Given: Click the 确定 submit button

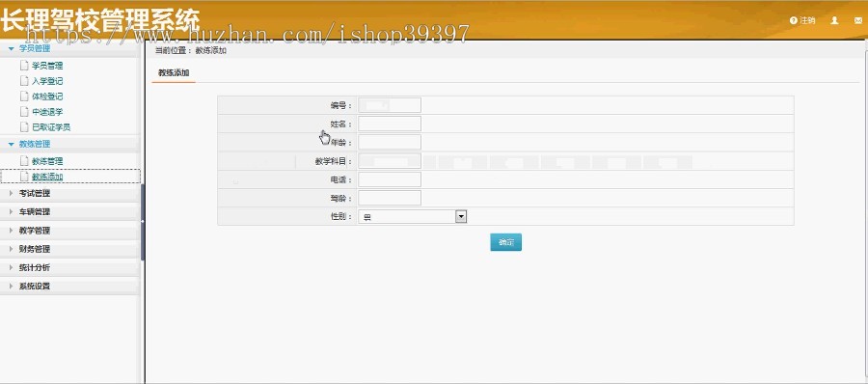Looking at the screenshot, I should [506, 242].
